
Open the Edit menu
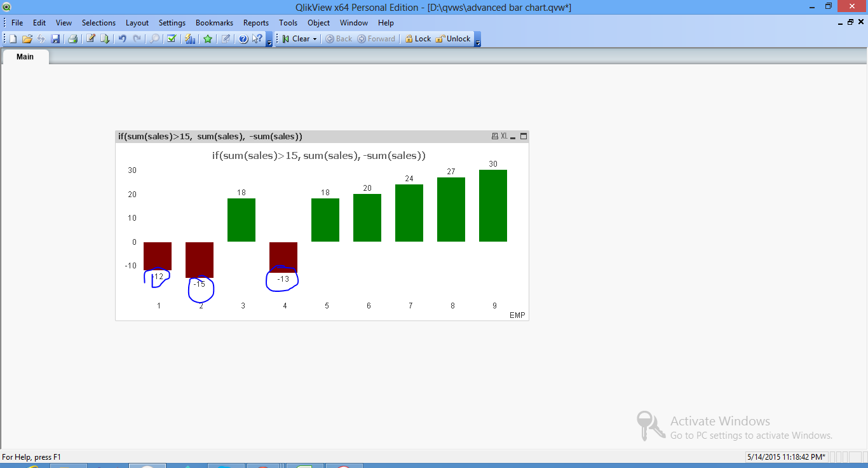(39, 22)
